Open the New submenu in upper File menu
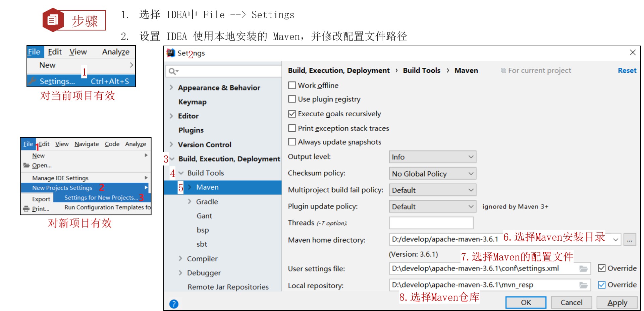Screen dimensions: 644x311 point(81,65)
